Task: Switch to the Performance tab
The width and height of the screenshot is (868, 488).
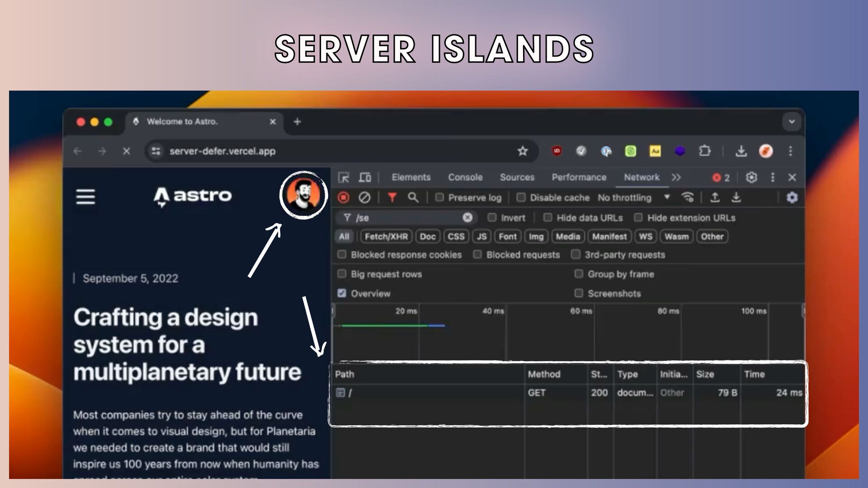Action: point(579,177)
